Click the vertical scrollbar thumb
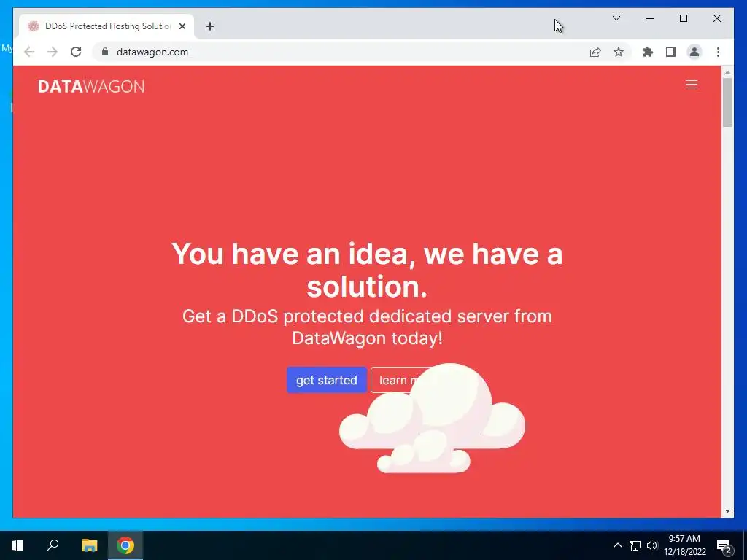This screenshot has width=747, height=560. tap(727, 102)
